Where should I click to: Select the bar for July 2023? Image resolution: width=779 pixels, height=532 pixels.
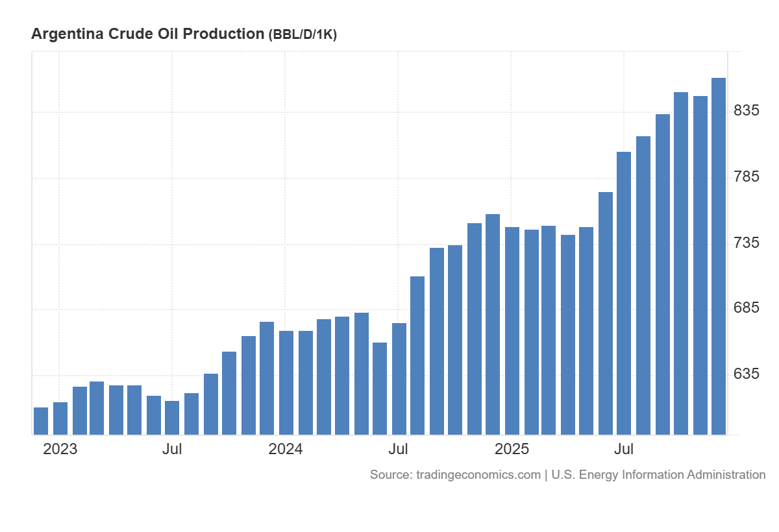click(172, 417)
